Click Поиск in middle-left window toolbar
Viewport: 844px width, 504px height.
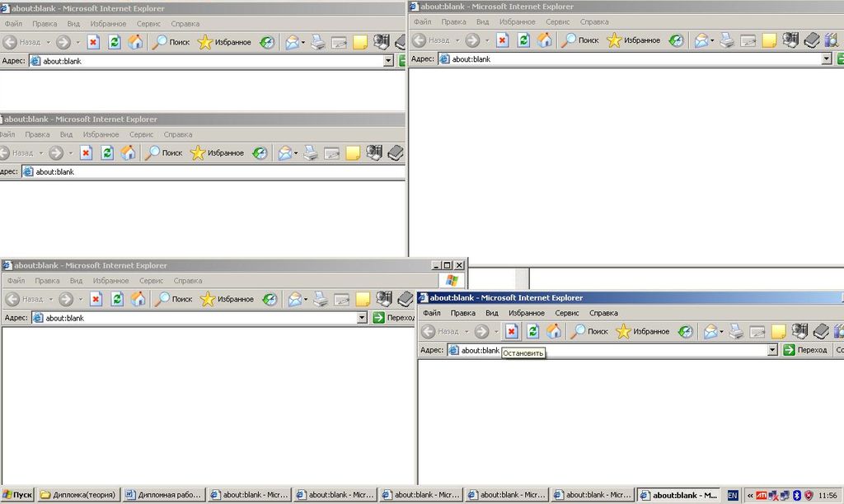click(x=164, y=152)
